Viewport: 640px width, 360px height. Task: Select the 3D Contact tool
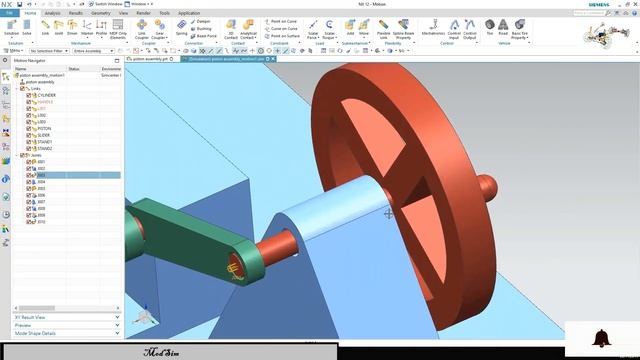pos(231,29)
